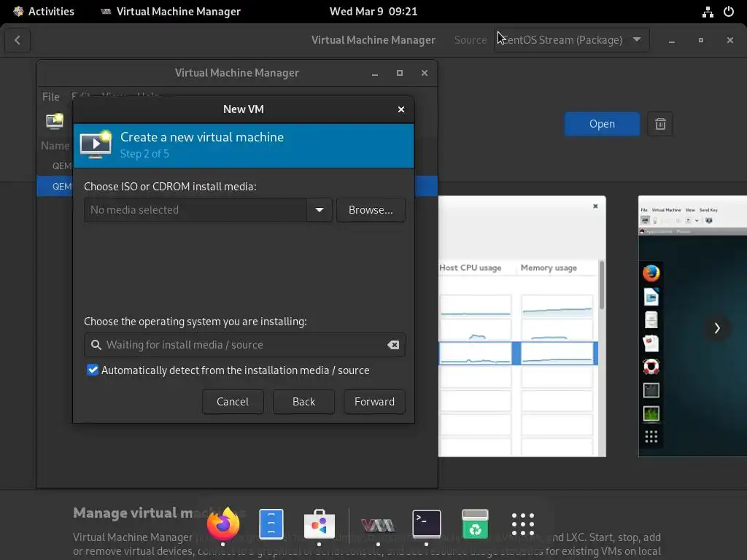The height and width of the screenshot is (560, 747).
Task: Select the host CPU usage screenshot thumbnail
Action: pos(522,326)
